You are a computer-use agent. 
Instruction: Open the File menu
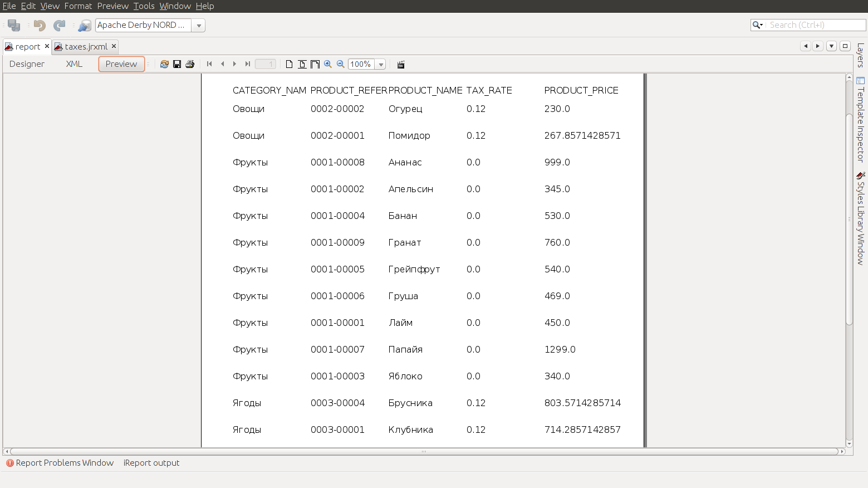tap(9, 6)
